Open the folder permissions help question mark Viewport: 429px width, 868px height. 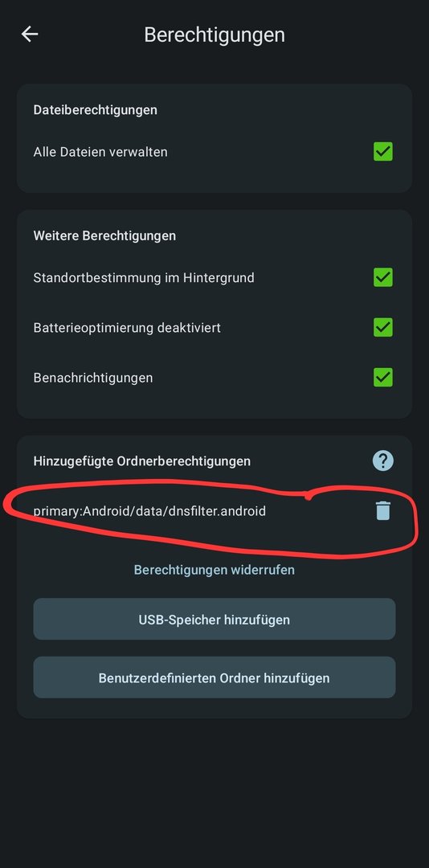[x=383, y=461]
